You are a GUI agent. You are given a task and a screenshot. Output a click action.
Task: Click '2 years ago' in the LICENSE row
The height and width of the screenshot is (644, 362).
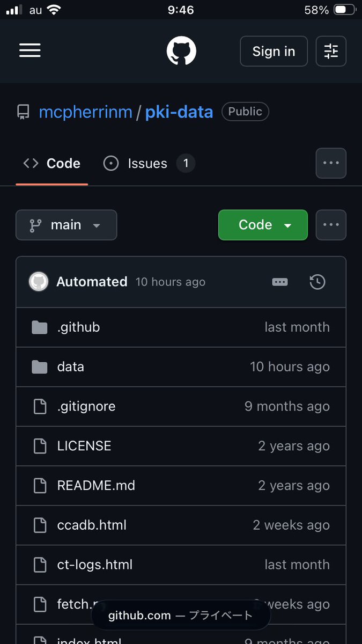pyautogui.click(x=294, y=446)
